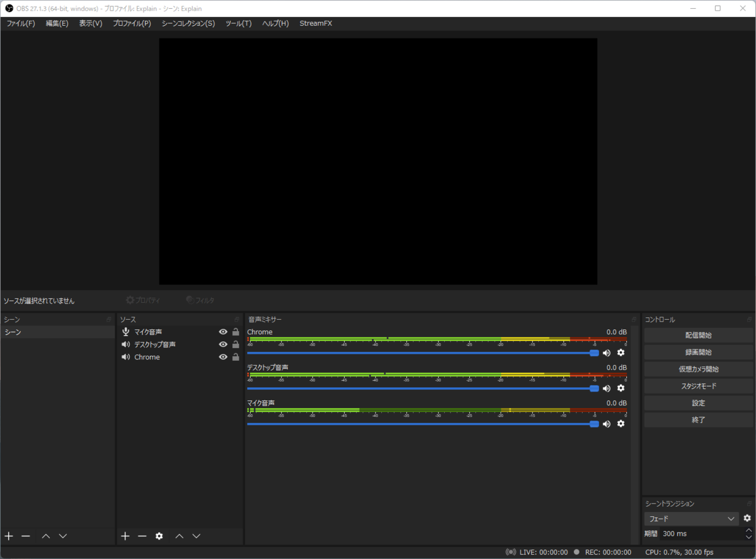Start streaming with 配信開始 button
This screenshot has width=756, height=559.
[698, 335]
